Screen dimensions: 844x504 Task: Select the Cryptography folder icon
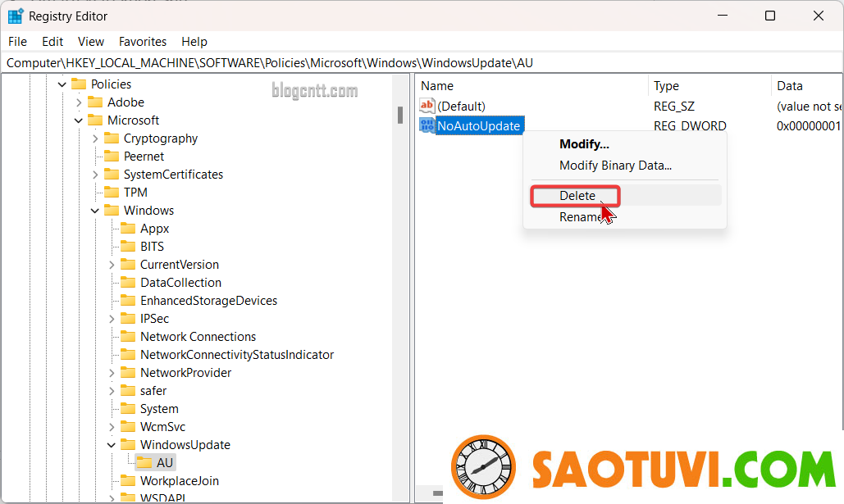click(x=112, y=138)
